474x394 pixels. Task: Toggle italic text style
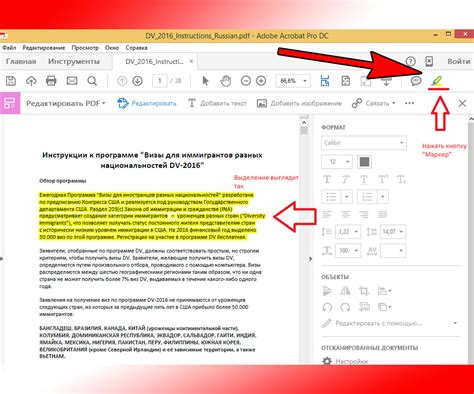coord(345,180)
